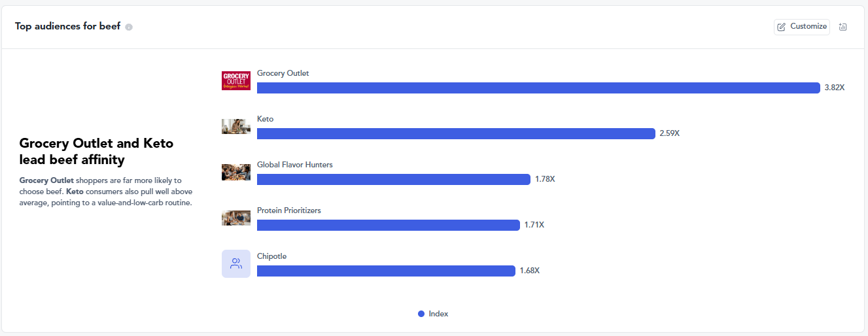Click the 3.82X value

[x=835, y=88]
